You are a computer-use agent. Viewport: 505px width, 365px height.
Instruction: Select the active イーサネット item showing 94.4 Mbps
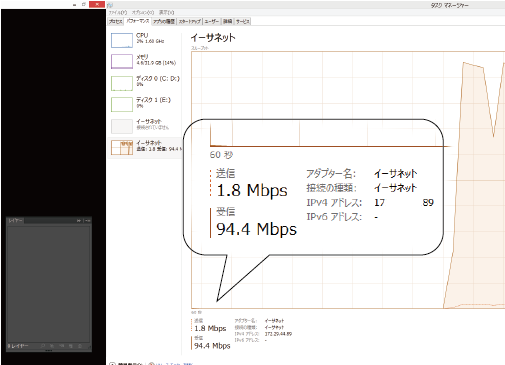145,147
